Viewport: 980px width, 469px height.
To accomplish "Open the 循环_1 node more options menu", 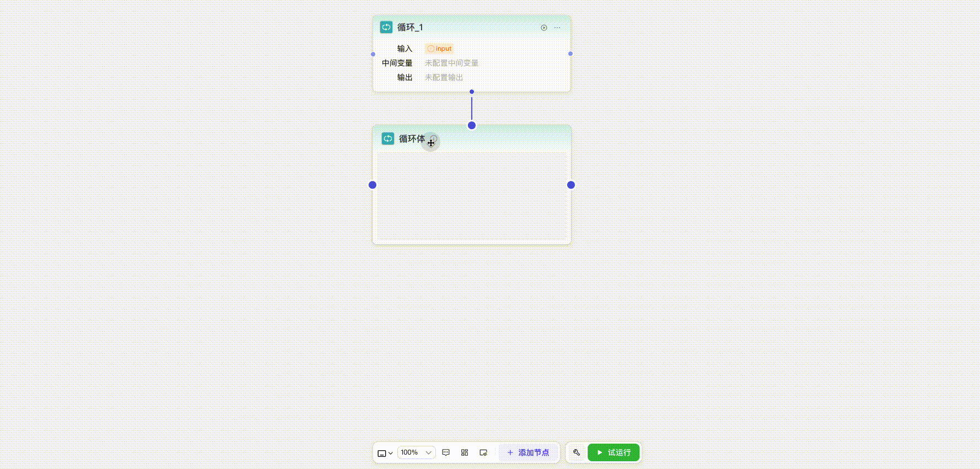I will pos(557,28).
